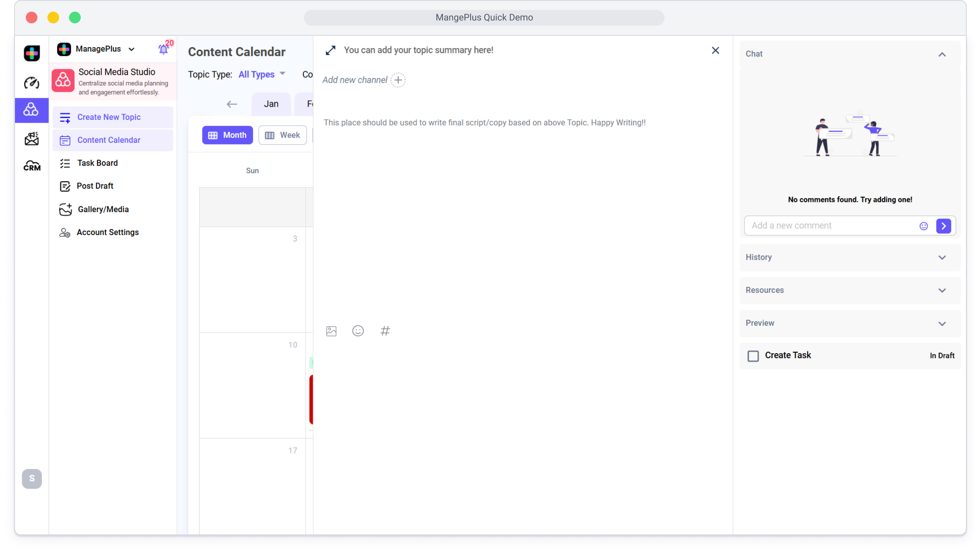Screen dimensions: 980x552
Task: Collapse the Chat panel
Action: click(942, 54)
